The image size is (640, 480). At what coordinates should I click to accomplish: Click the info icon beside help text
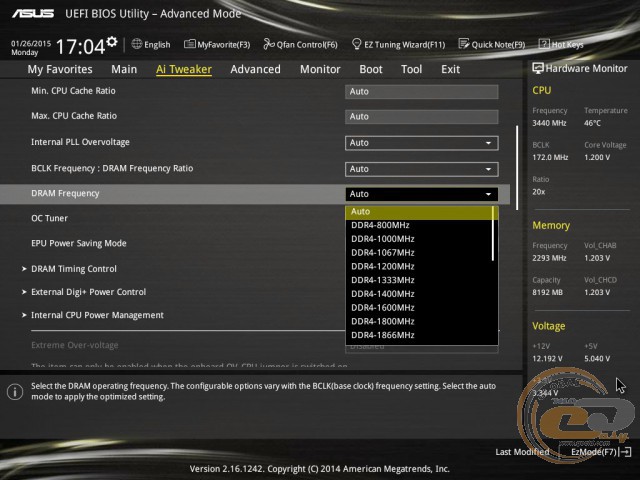click(15, 392)
